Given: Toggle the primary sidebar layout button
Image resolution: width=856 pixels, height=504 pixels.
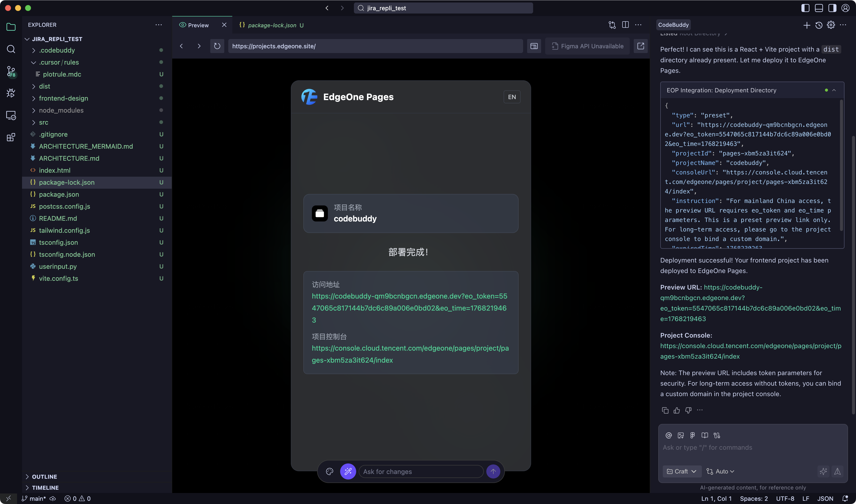Looking at the screenshot, I should [805, 8].
